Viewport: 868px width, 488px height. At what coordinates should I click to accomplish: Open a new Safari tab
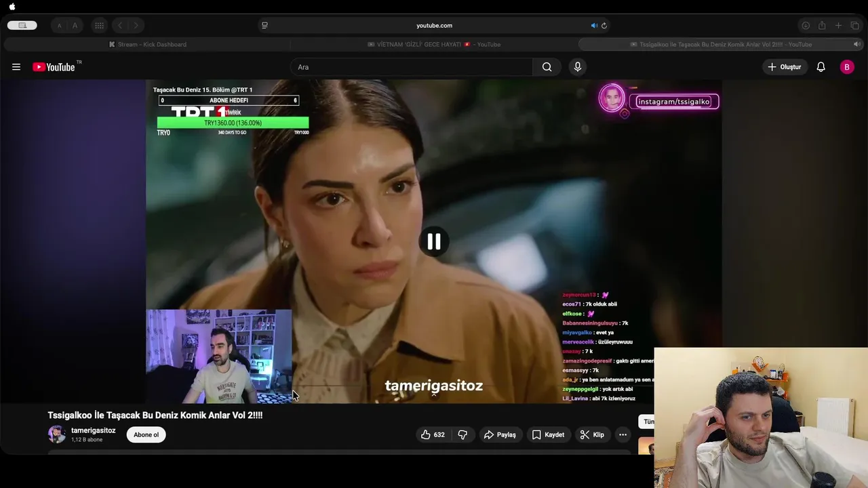point(838,26)
